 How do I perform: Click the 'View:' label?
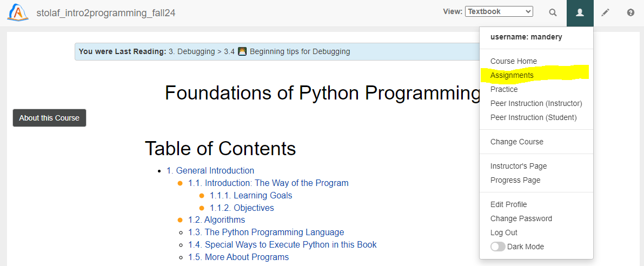453,11
